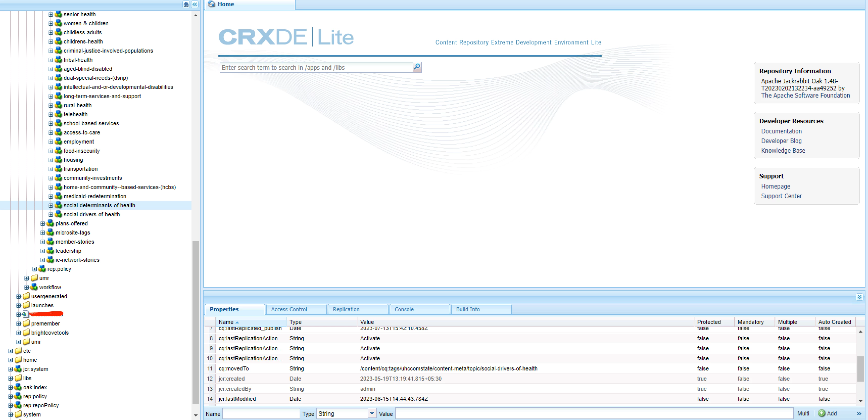Open the Documentation link
868x420 pixels.
781,131
